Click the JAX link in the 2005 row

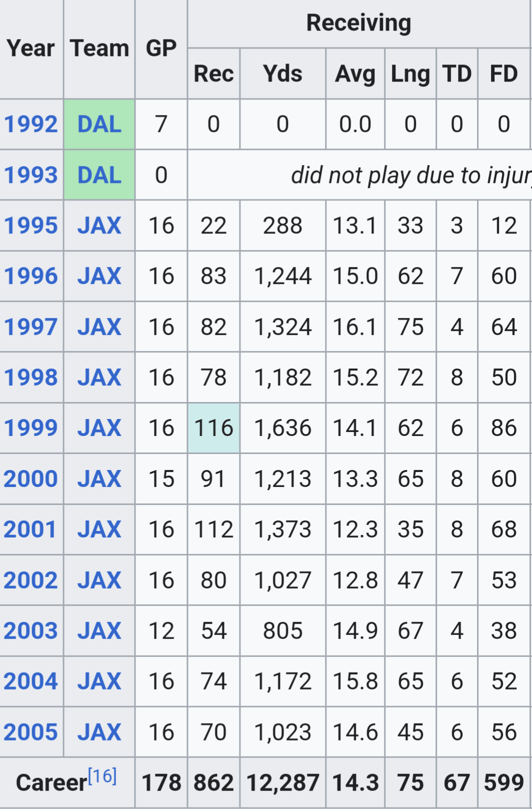[99, 732]
